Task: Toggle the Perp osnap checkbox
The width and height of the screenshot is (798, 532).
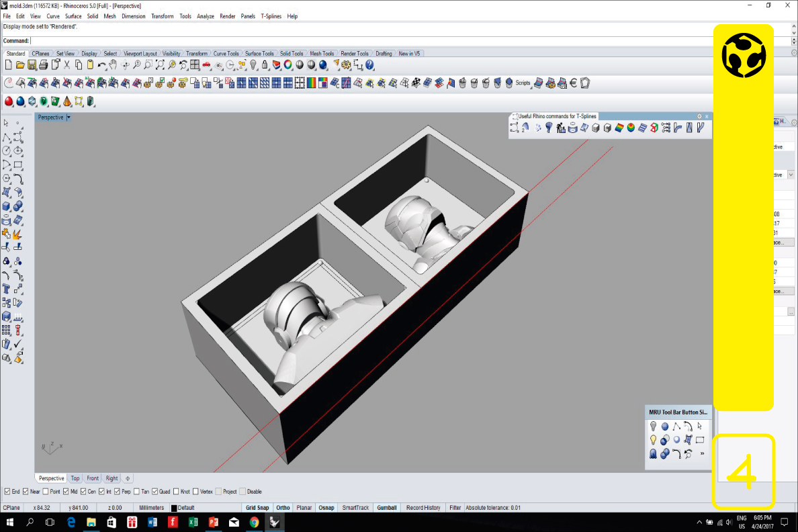Action: point(117,492)
